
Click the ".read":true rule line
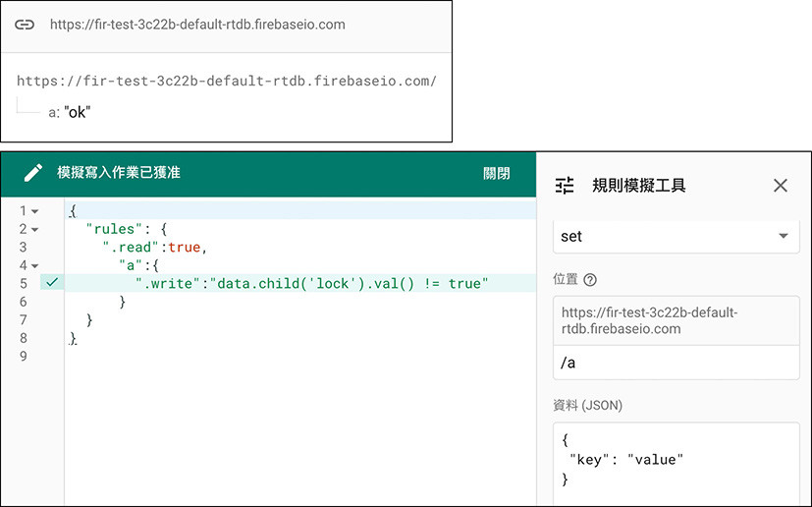(155, 248)
